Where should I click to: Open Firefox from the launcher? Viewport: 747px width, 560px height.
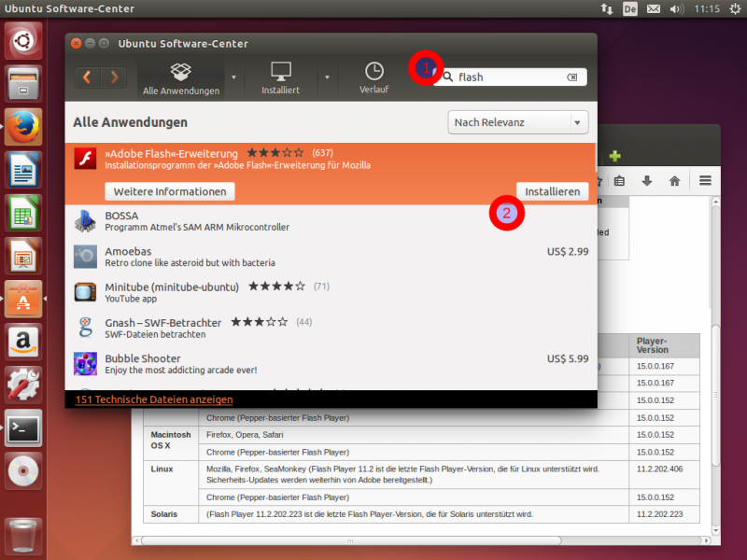pyautogui.click(x=23, y=126)
